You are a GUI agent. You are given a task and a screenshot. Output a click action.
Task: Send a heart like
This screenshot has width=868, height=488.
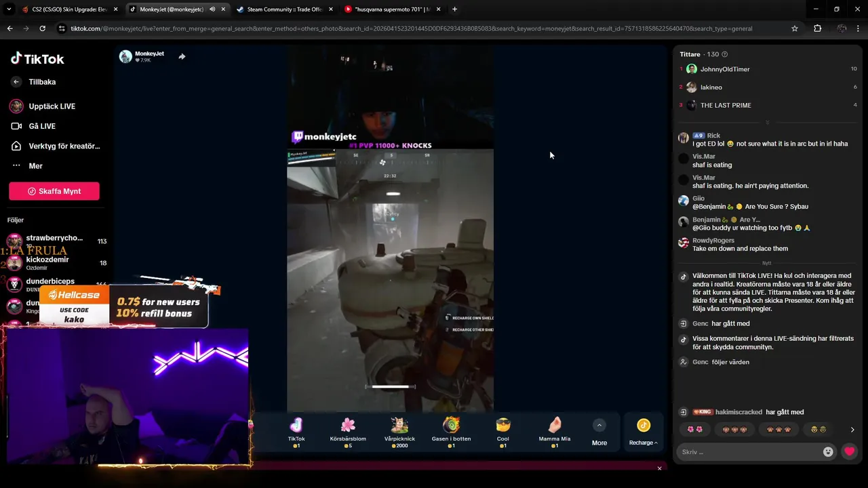pos(849,452)
